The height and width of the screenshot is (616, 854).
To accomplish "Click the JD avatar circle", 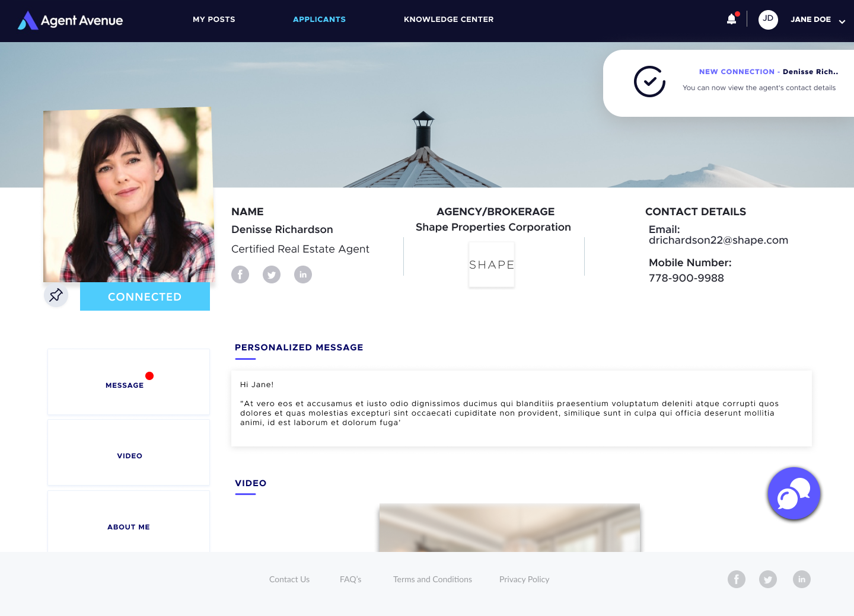I will coord(768,20).
